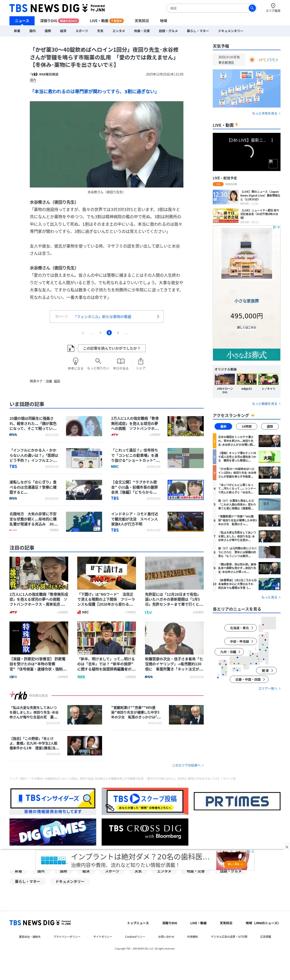Click the rkb 毎日放送 source logo

pos(34,74)
